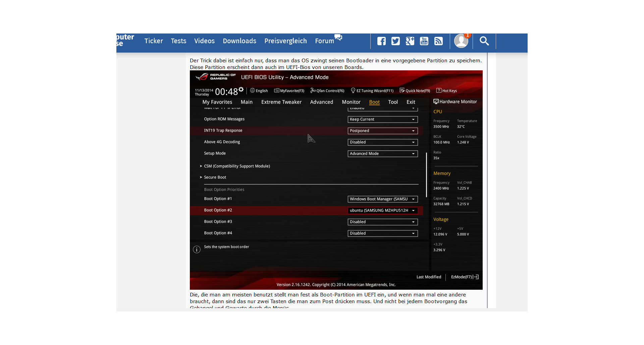Viewport: 644px width, 345px height.
Task: Select the English language option
Action: [259, 91]
